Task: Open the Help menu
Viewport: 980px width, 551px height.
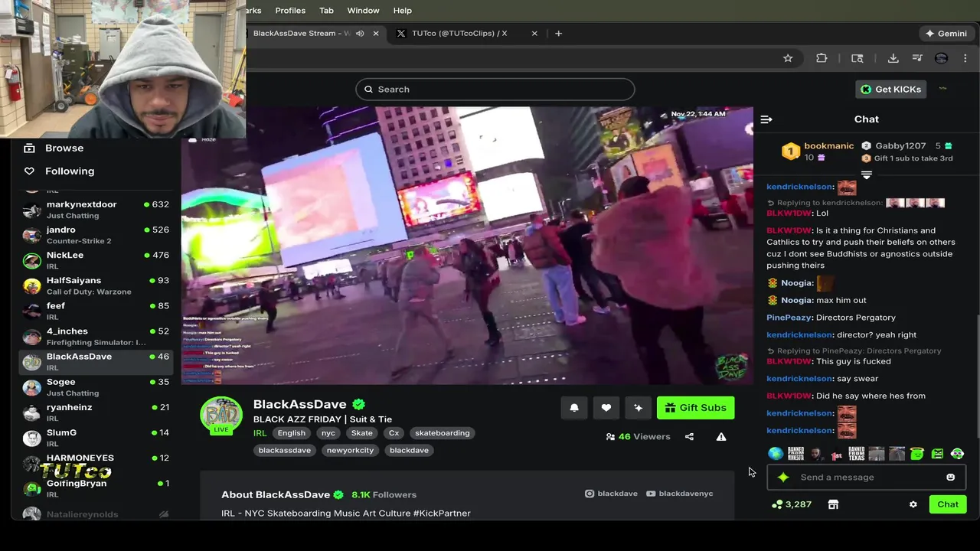Action: [x=403, y=11]
